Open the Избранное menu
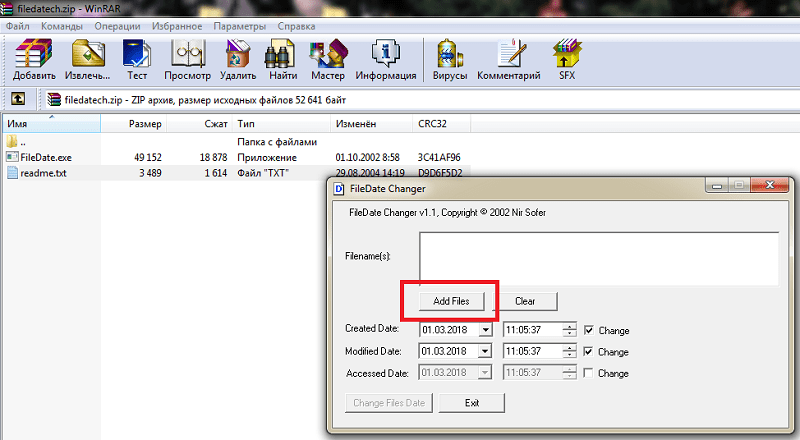This screenshot has width=800, height=440. (x=177, y=26)
